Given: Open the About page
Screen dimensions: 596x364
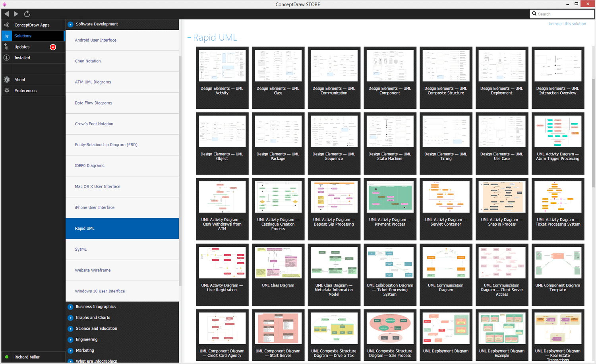Looking at the screenshot, I should (x=20, y=79).
